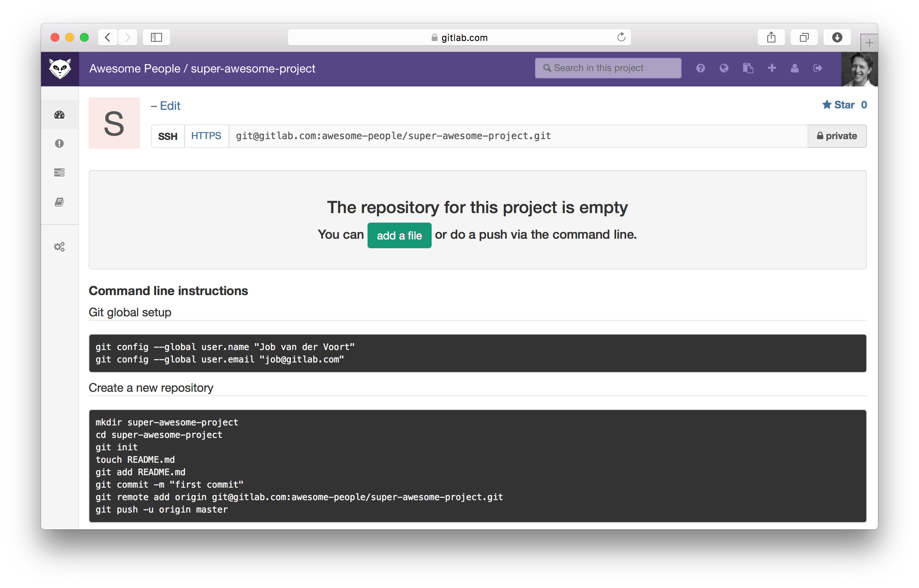Toggle the Star button for project
919x588 pixels.
click(x=839, y=105)
